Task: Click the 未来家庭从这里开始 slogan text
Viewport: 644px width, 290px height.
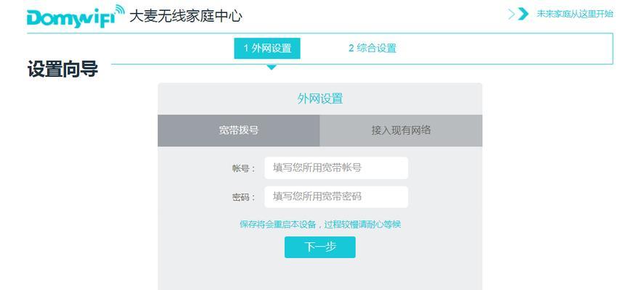Action: [575, 14]
